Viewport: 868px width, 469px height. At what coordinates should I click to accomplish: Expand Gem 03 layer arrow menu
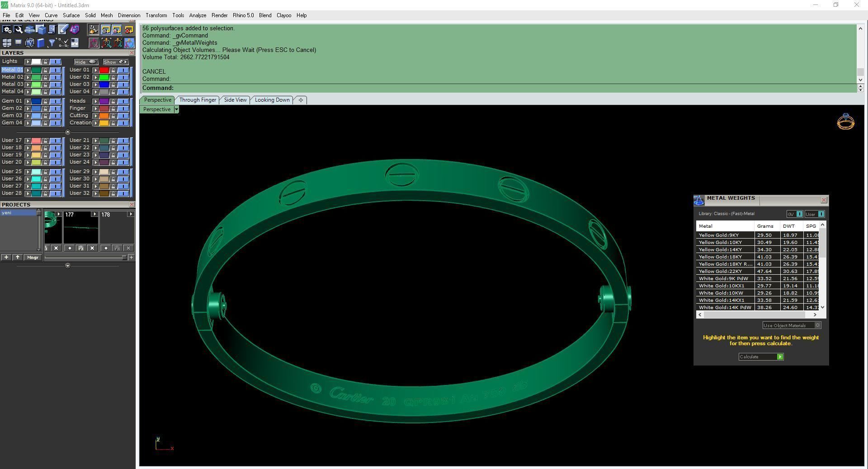click(28, 116)
